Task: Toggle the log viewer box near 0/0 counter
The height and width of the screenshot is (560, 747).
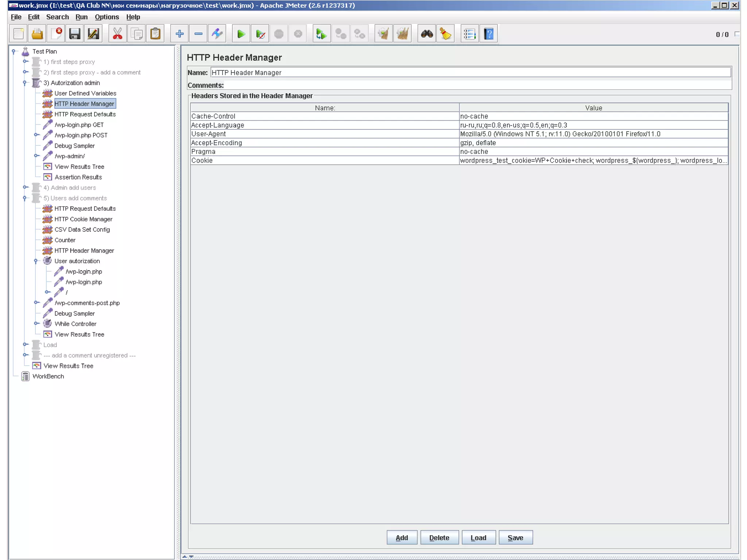Action: [737, 34]
